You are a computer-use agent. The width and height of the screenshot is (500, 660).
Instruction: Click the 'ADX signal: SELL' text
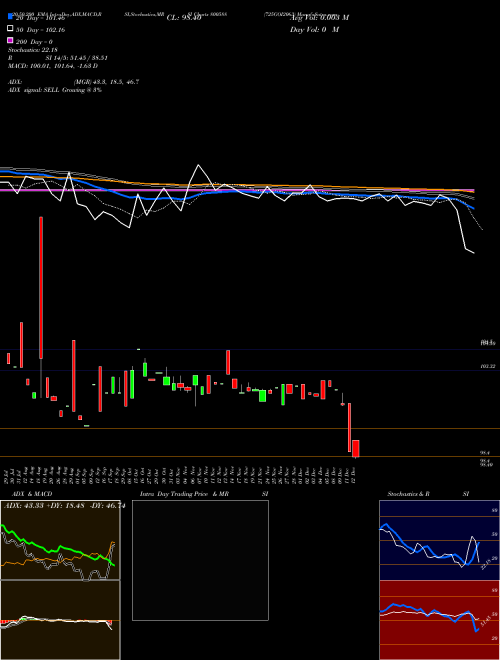[34, 90]
